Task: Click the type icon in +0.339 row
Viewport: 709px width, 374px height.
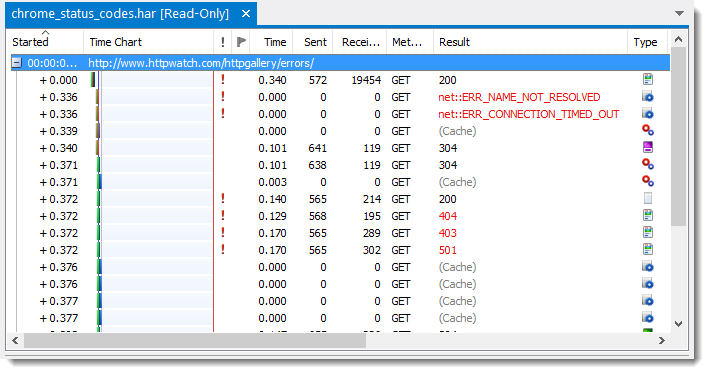Action: point(648,130)
